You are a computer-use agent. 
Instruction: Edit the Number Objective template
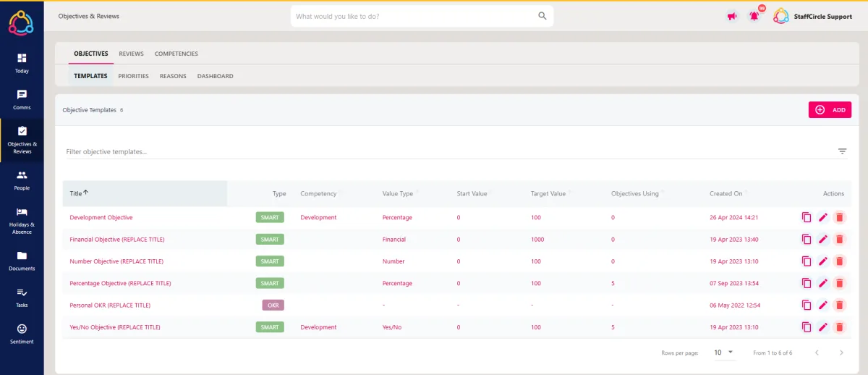coord(823,261)
